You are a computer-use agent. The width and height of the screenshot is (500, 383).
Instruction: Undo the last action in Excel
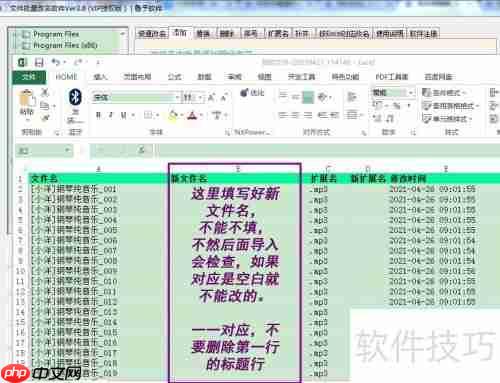[x=56, y=62]
